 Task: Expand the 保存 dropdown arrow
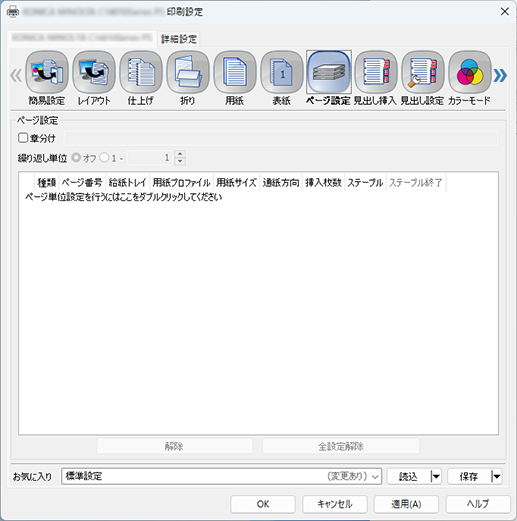[x=496, y=476]
